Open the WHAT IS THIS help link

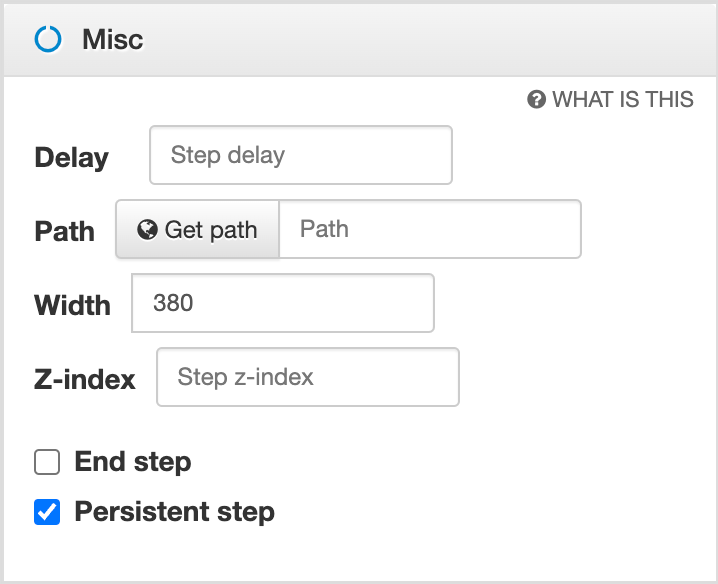pos(621,99)
